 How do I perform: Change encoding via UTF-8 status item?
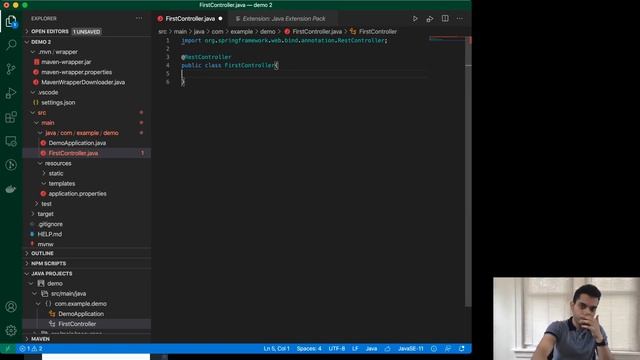pos(337,349)
